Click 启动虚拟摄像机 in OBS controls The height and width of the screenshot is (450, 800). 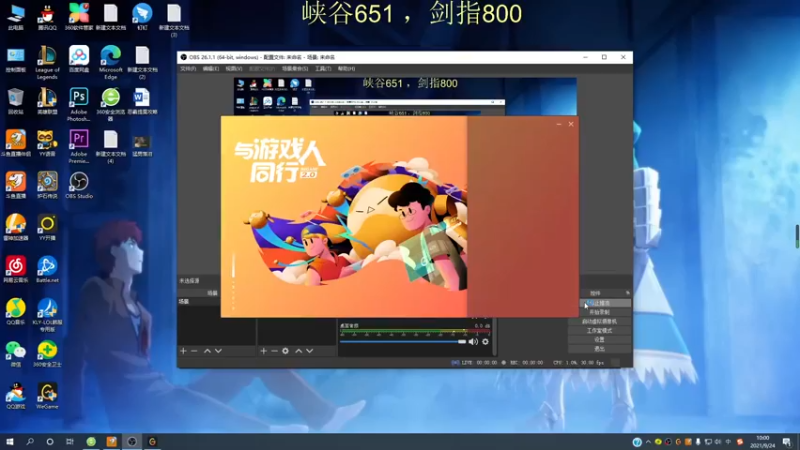tap(599, 321)
